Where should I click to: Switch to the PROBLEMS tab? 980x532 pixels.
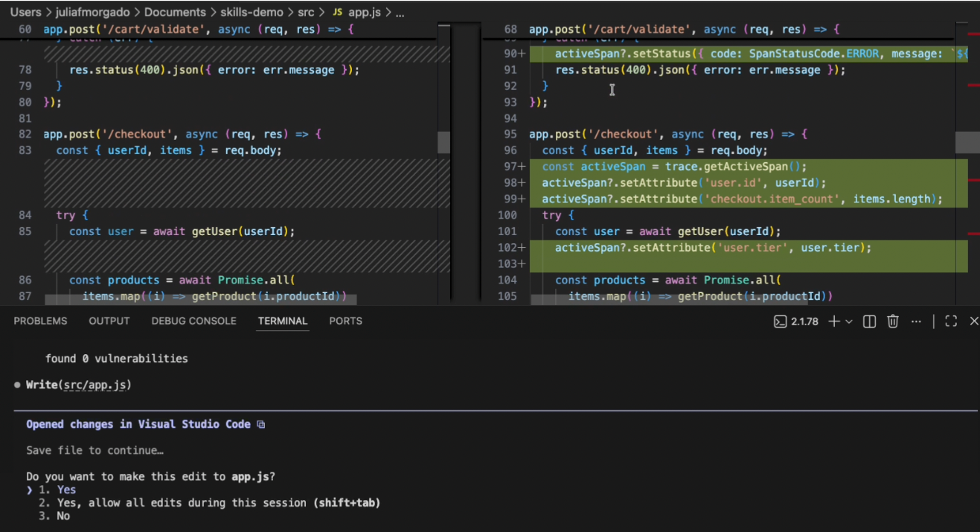(x=40, y=321)
